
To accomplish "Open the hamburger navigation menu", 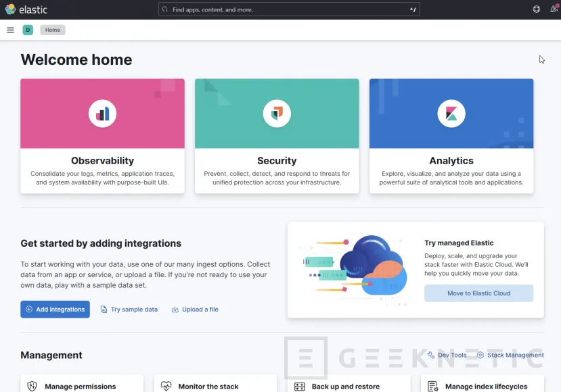I will click(10, 30).
